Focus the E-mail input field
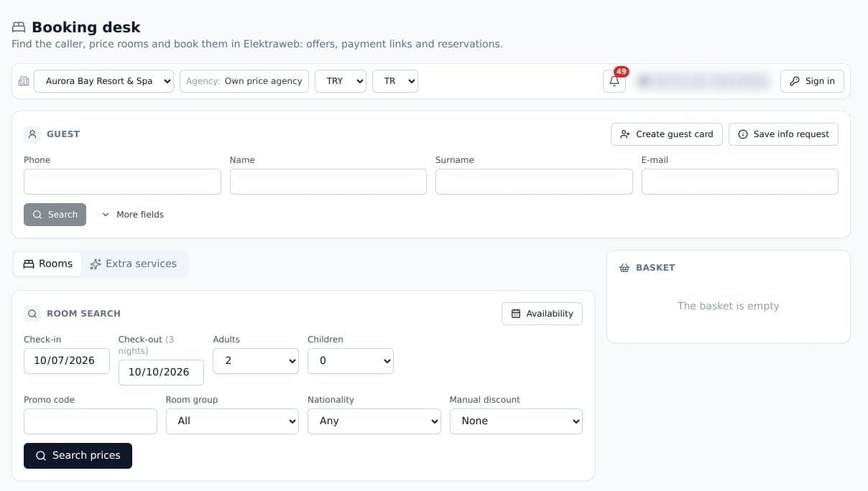Viewport: 868px width, 491px height. [x=740, y=182]
